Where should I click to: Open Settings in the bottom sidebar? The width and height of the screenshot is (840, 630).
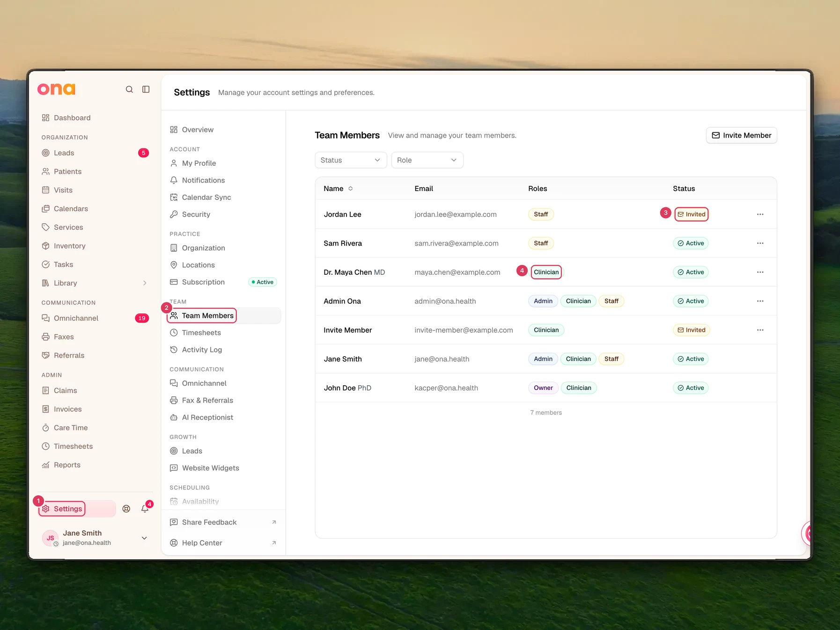click(x=76, y=509)
